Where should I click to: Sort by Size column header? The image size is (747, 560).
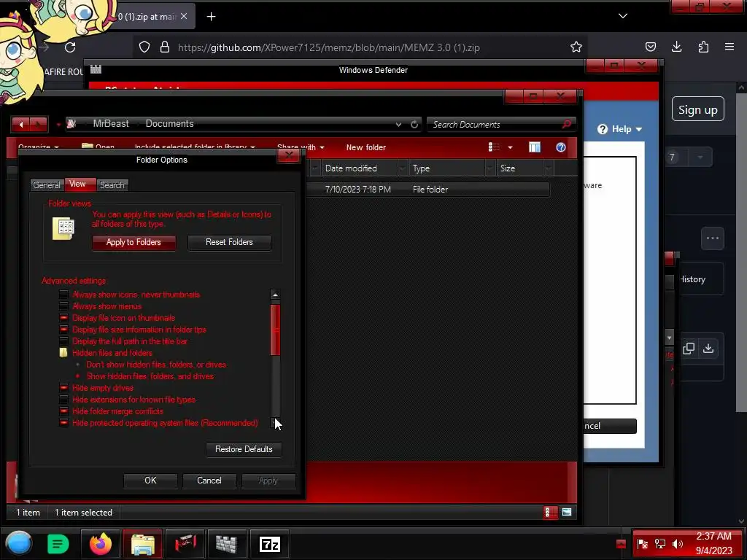[x=519, y=168]
